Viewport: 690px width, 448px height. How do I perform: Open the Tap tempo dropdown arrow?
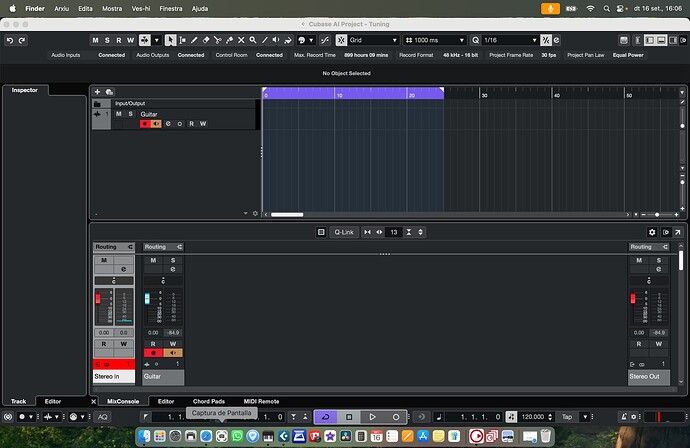click(x=585, y=417)
